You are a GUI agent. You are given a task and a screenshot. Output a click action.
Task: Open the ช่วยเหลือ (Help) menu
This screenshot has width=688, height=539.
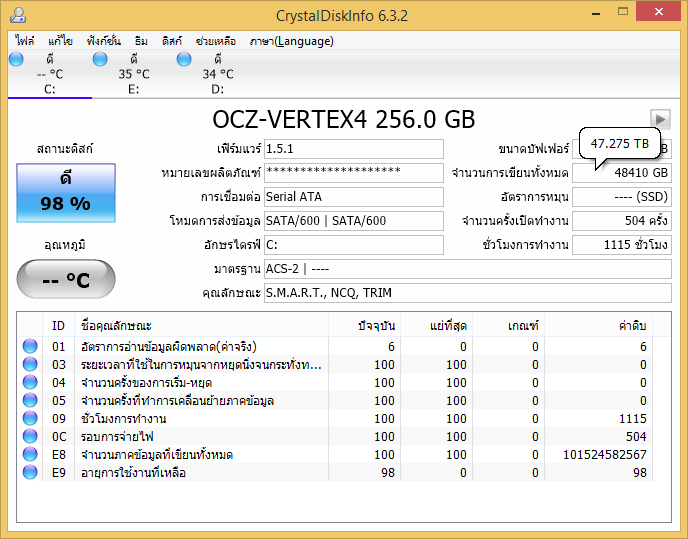point(215,41)
